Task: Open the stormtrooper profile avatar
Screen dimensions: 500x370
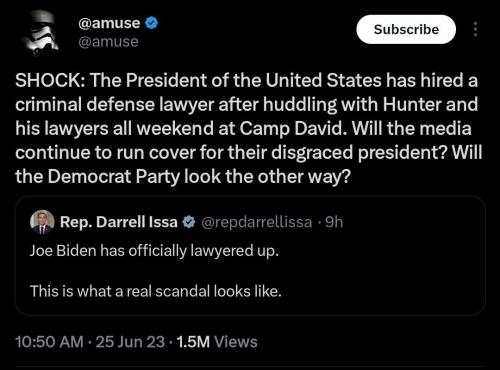Action: click(x=39, y=32)
